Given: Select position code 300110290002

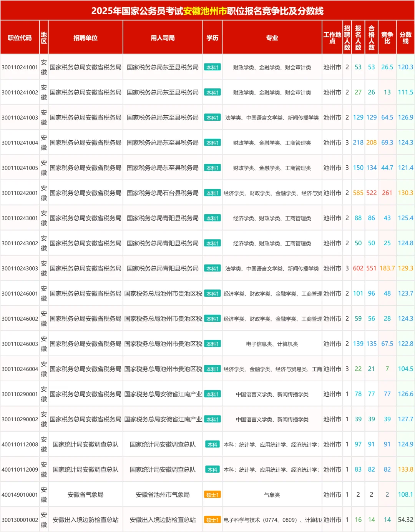Looking at the screenshot, I should point(20,419).
